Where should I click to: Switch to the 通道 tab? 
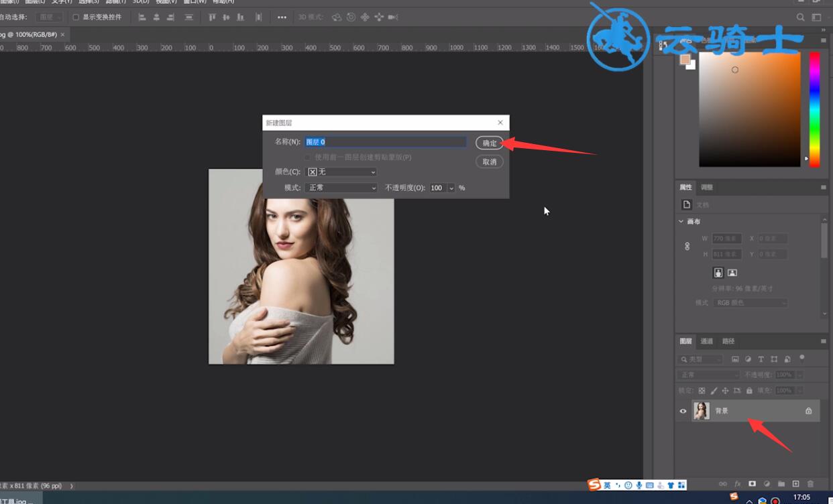click(707, 341)
